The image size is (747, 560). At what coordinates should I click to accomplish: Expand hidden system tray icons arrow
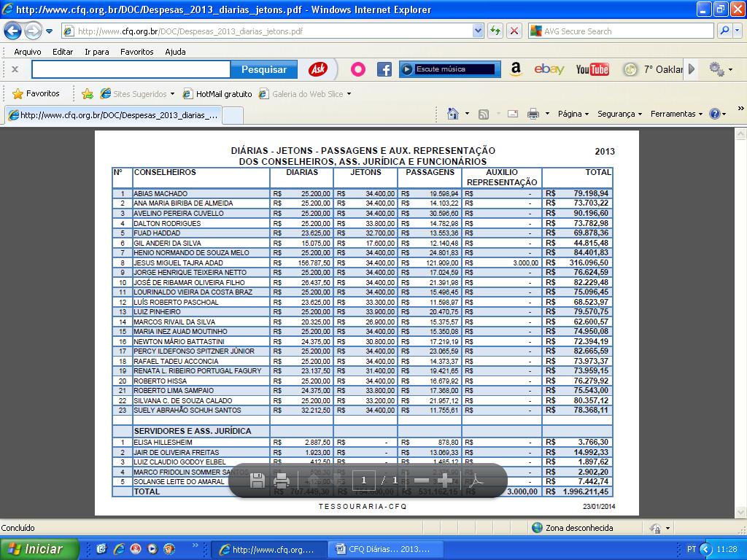click(x=706, y=549)
